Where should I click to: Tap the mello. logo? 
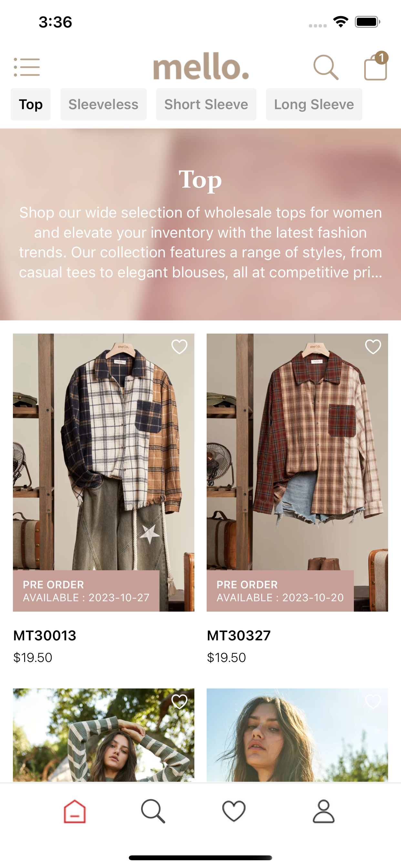click(201, 66)
